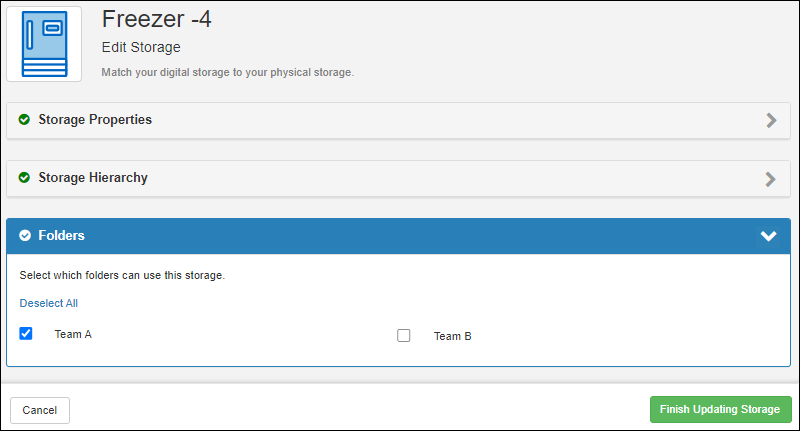Check the Team B checkbox

point(404,336)
